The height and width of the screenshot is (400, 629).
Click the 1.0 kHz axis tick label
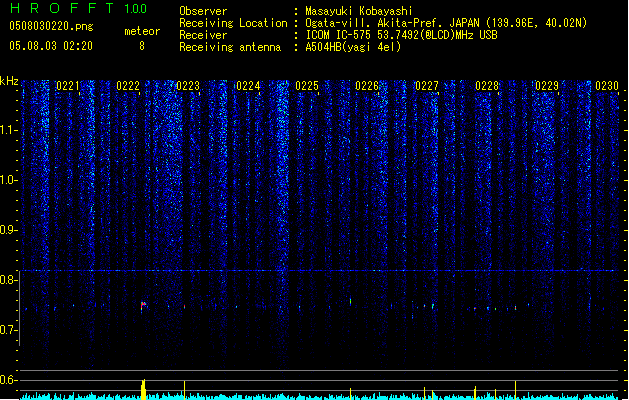(x=9, y=180)
